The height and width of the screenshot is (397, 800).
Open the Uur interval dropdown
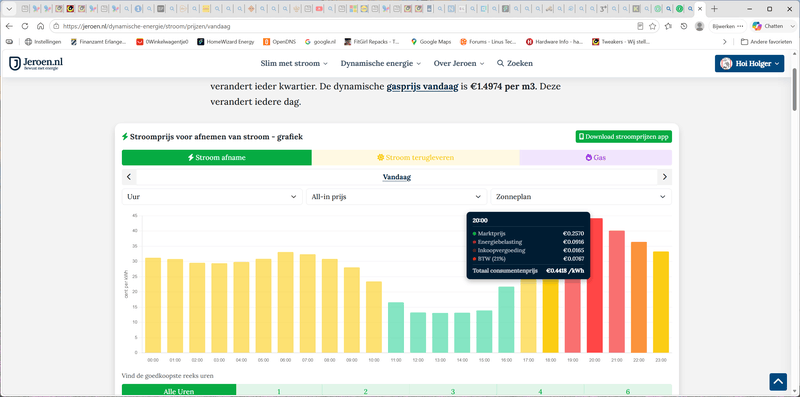point(212,196)
